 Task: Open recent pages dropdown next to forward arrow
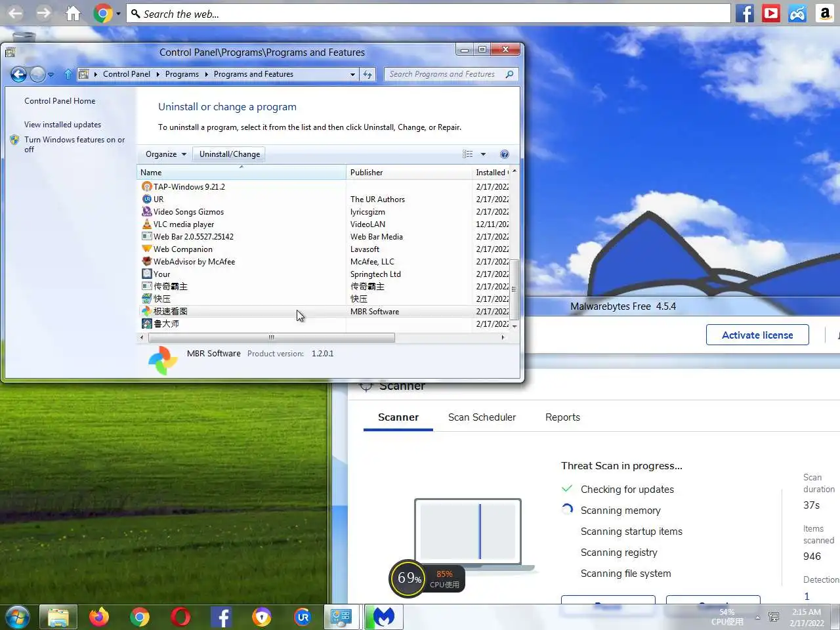point(51,75)
